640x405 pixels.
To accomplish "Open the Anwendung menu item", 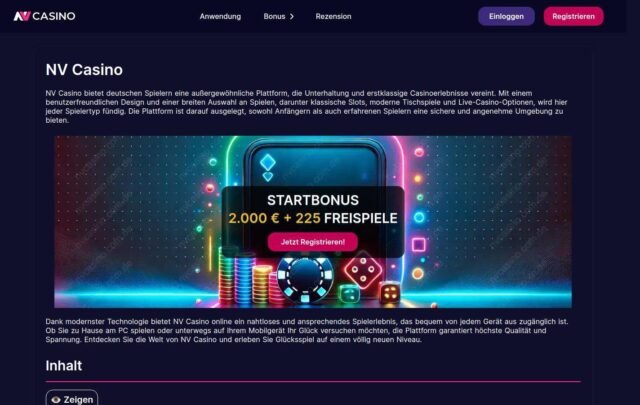I will tap(220, 17).
